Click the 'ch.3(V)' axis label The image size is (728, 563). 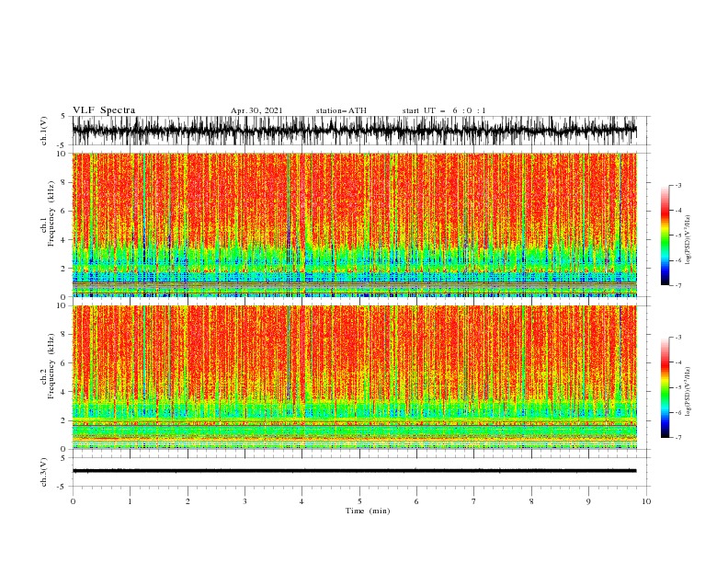pyautogui.click(x=44, y=472)
